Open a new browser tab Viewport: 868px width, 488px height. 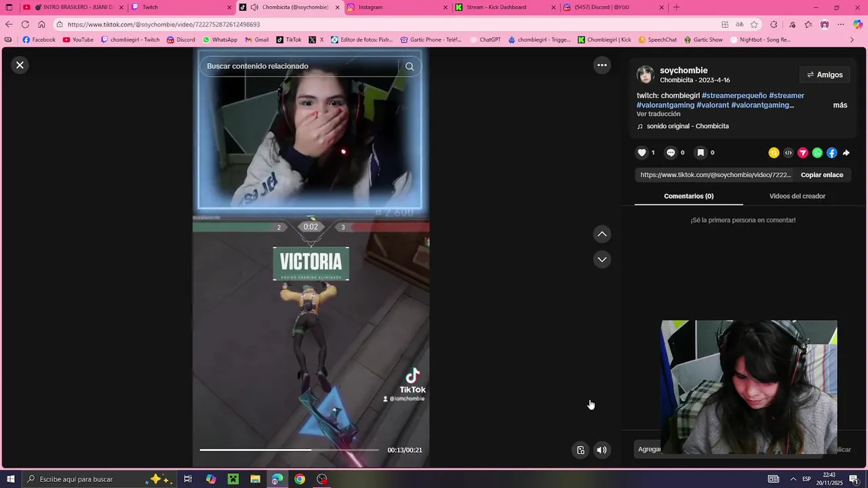pos(676,7)
